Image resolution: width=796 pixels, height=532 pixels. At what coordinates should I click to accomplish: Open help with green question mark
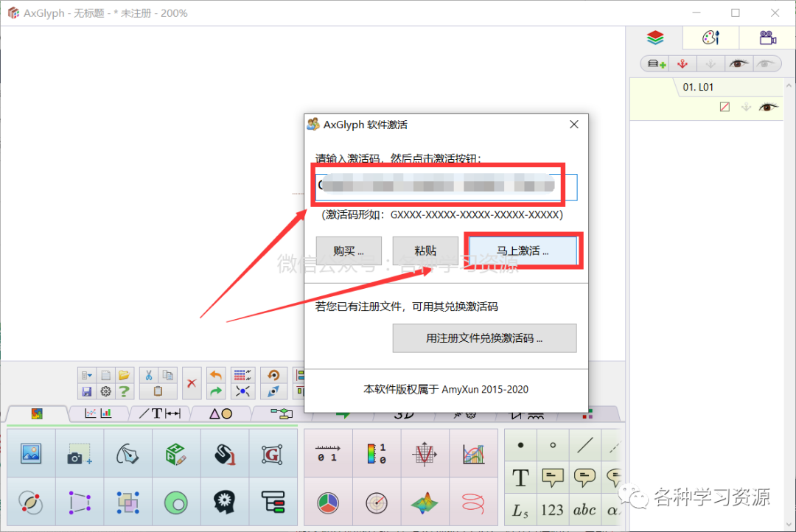[x=124, y=391]
